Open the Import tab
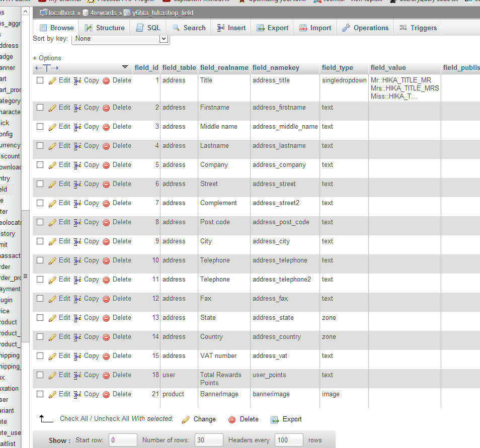Image resolution: width=480 pixels, height=448 pixels. [315, 28]
